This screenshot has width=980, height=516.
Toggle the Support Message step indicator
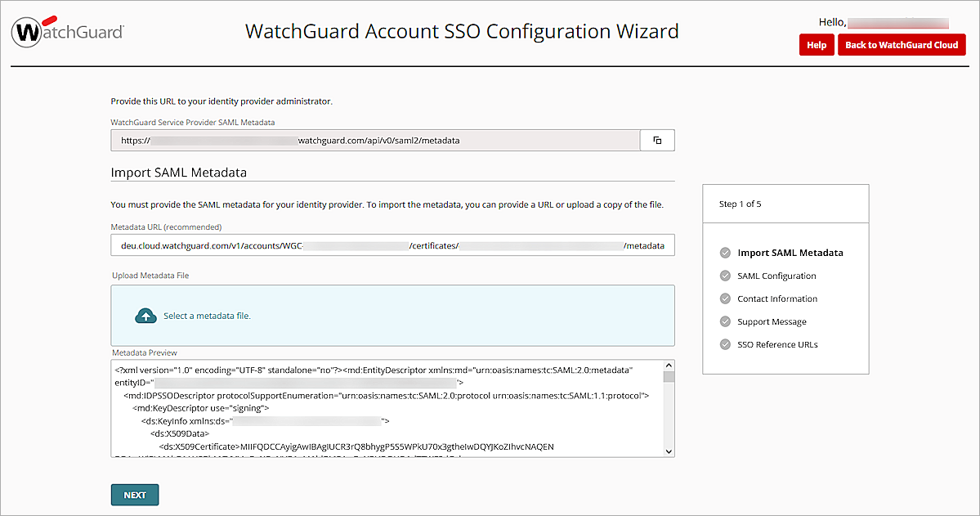click(x=772, y=321)
